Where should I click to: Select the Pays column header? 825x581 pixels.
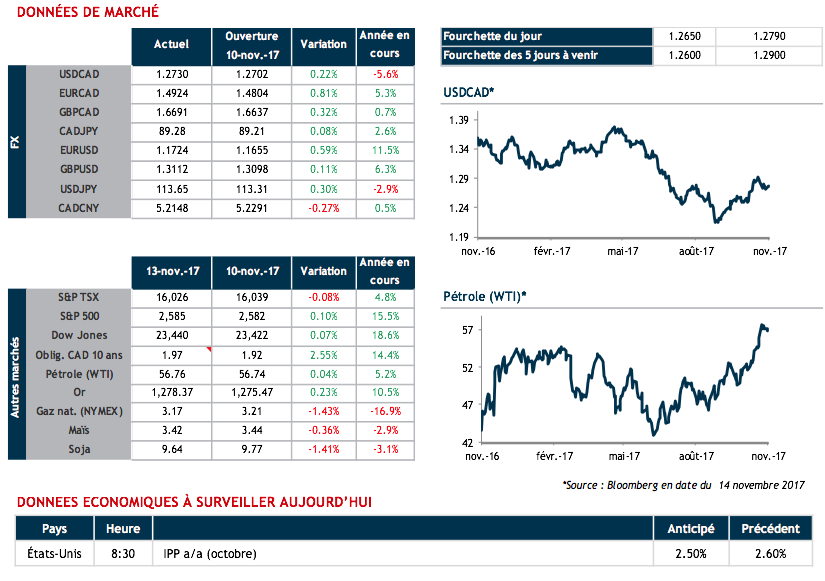[x=55, y=529]
